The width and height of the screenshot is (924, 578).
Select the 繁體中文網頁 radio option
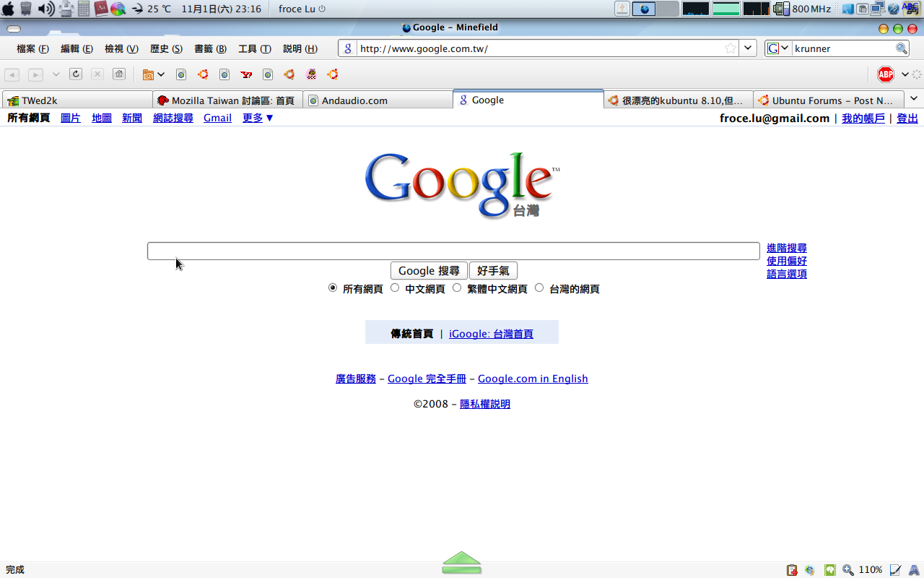tap(457, 288)
